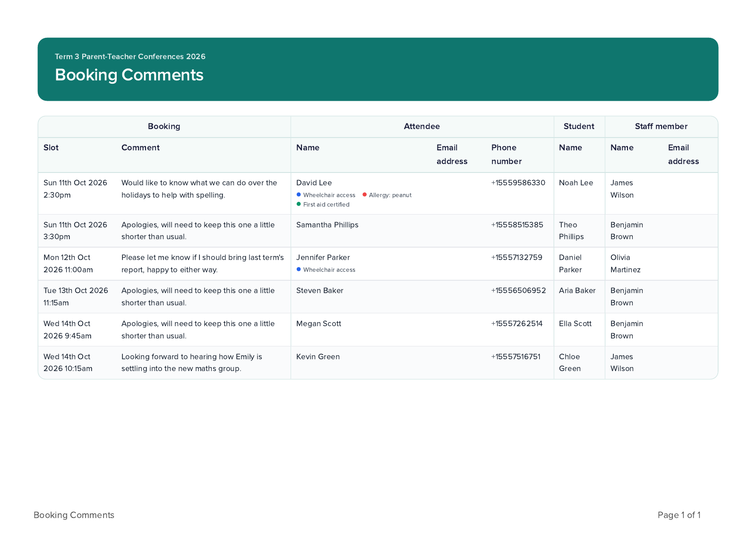Click the Staff member group header
Viewport: 756px width, 535px height.
(661, 126)
